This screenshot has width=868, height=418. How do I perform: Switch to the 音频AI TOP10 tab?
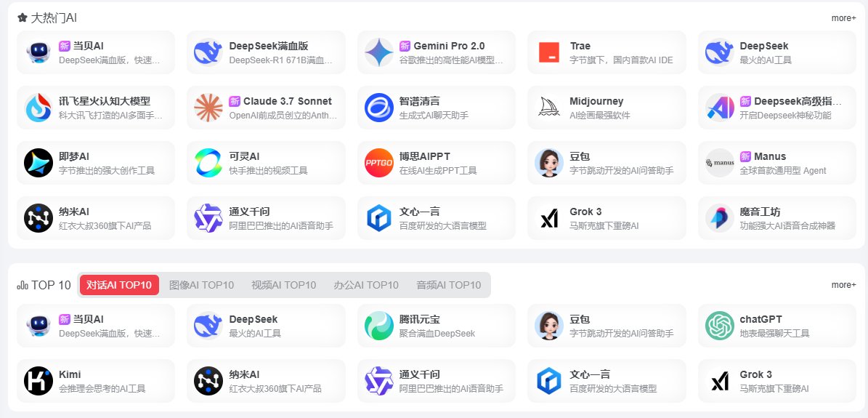448,285
